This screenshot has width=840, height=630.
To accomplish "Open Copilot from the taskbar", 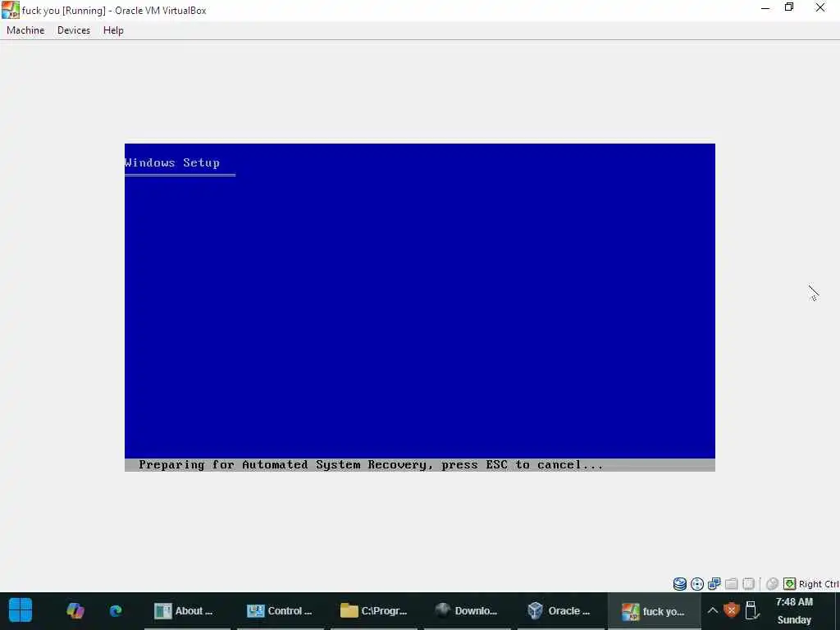I will tap(75, 610).
